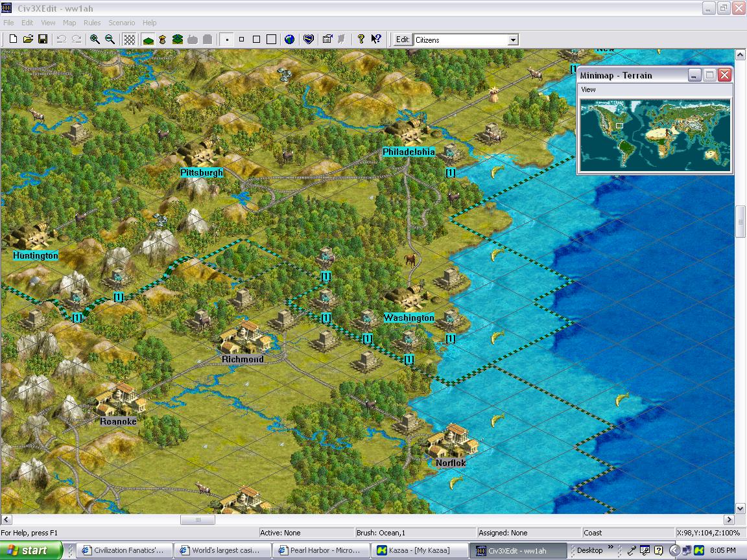
Task: Open the Map menu
Action: [x=69, y=23]
